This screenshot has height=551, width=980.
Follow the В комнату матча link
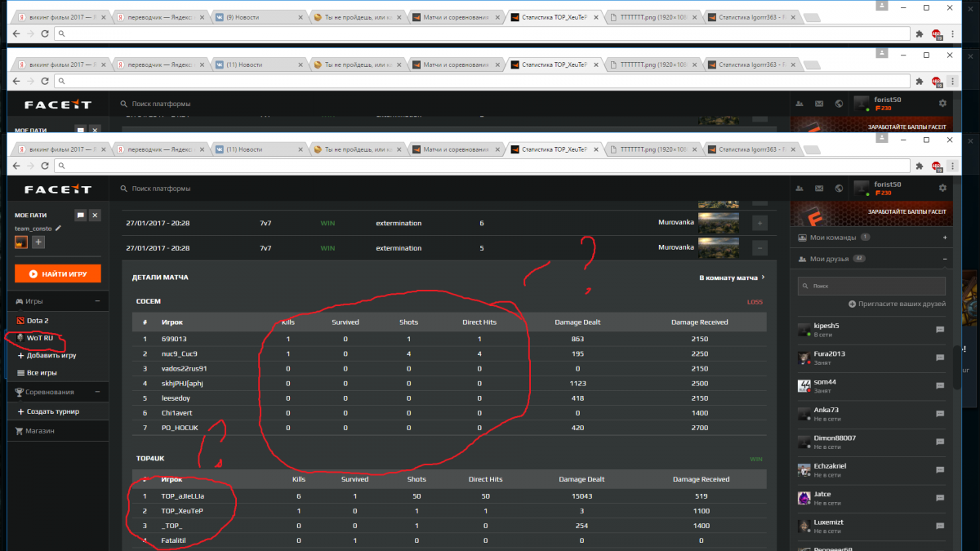733,278
